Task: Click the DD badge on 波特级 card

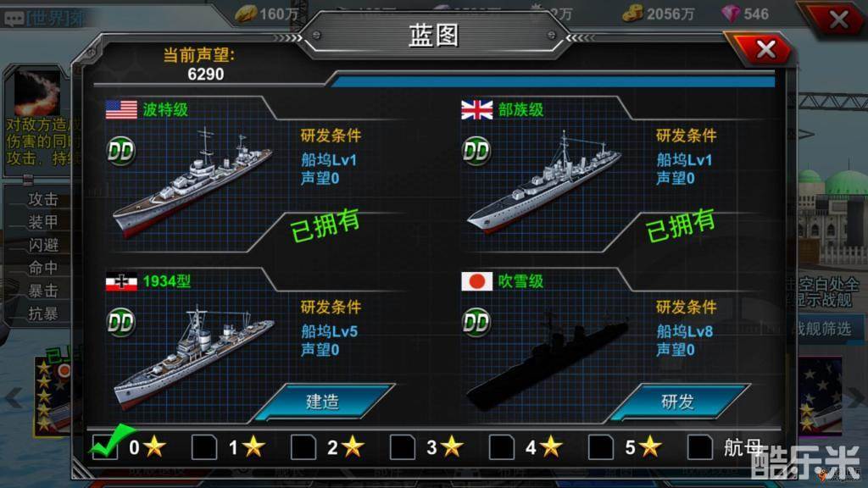Action: coord(120,151)
